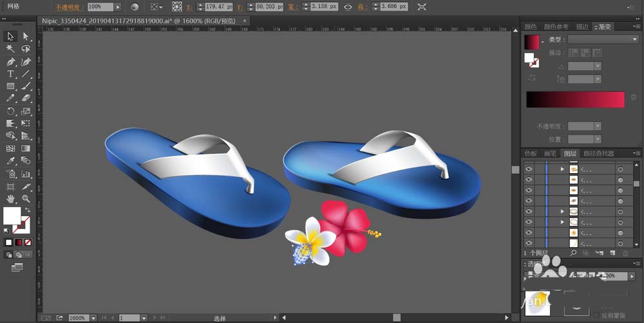This screenshot has height=323, width=644.
Task: Choose the Rotate tool
Action: click(x=10, y=111)
